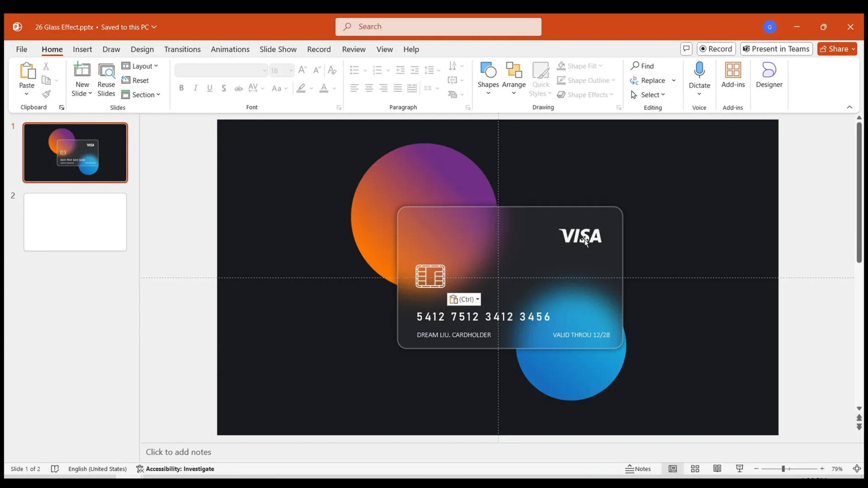The image size is (868, 488).
Task: Clear all formatting icon
Action: coord(332,70)
